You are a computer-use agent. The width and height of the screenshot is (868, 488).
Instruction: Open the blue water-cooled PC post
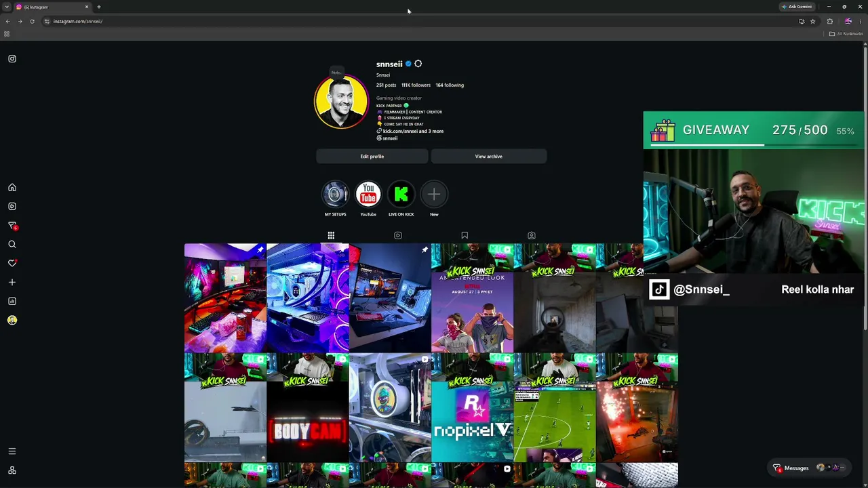click(x=308, y=298)
